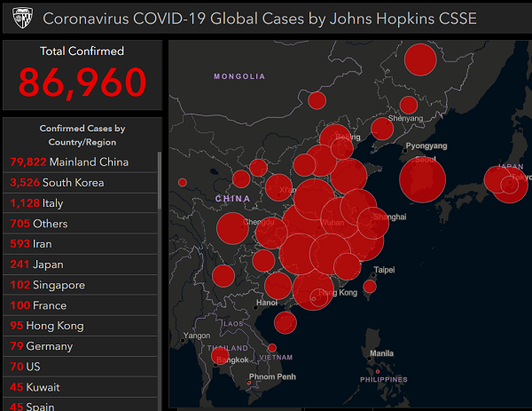Select Mainland China in the country list
The height and width of the screenshot is (411, 532).
[69, 162]
